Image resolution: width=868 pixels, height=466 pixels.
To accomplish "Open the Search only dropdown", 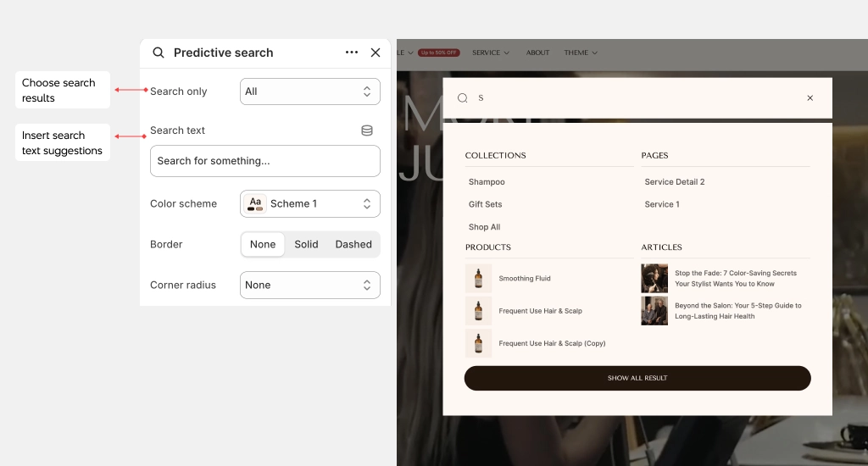I will point(310,92).
